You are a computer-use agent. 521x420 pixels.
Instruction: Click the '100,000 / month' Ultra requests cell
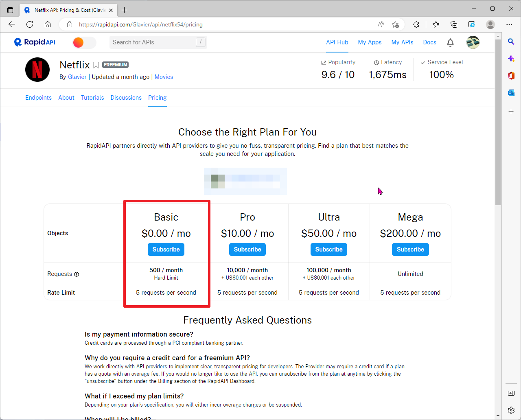(329, 274)
